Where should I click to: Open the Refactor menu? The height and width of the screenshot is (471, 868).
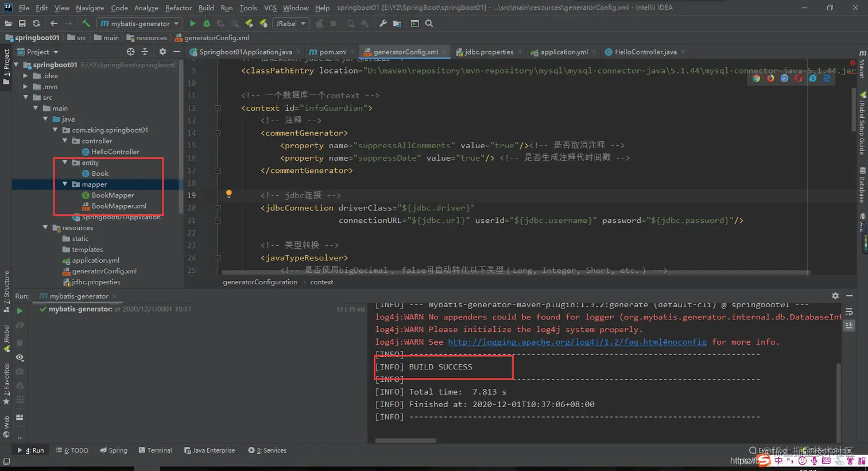click(x=179, y=8)
